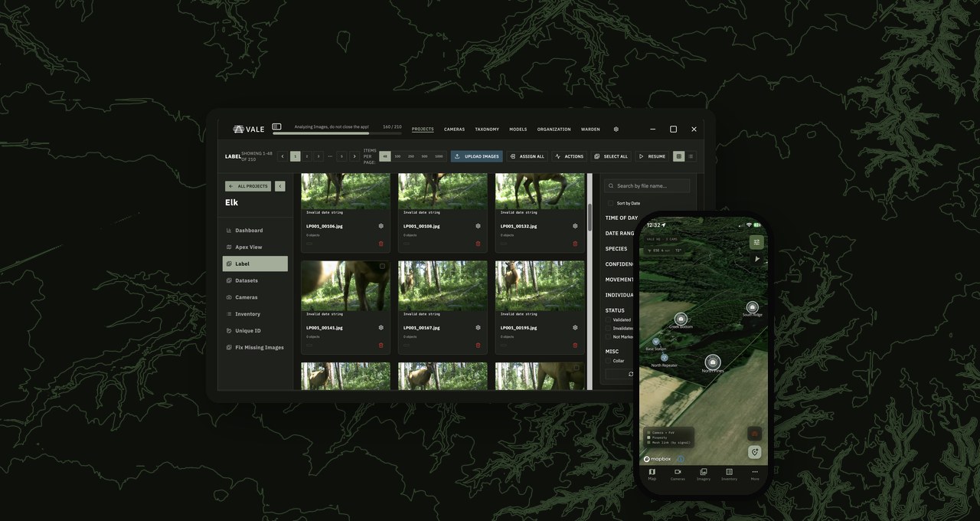Go to previous page with left chevron

pos(283,156)
